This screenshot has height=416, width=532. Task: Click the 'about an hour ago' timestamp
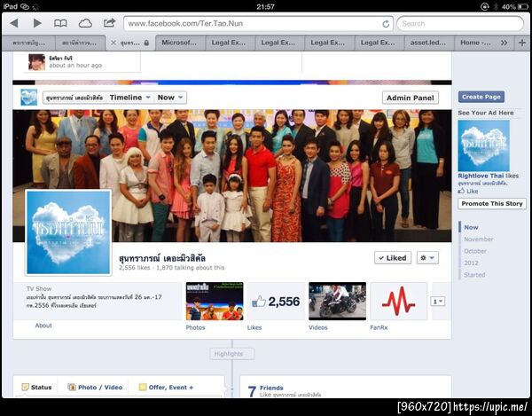pos(75,65)
